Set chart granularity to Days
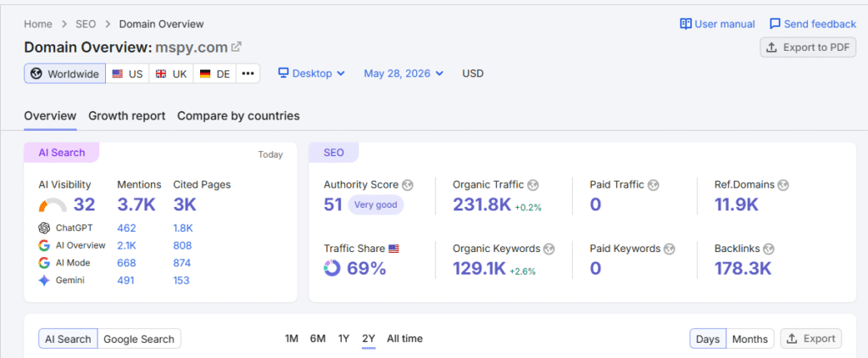Viewport: 868px width, 358px height. [708, 339]
